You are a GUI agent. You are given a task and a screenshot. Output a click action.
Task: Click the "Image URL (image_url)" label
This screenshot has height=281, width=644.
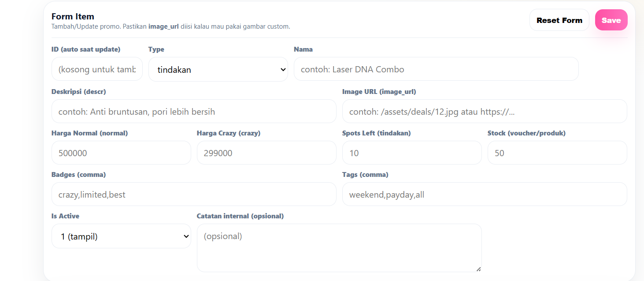379,92
